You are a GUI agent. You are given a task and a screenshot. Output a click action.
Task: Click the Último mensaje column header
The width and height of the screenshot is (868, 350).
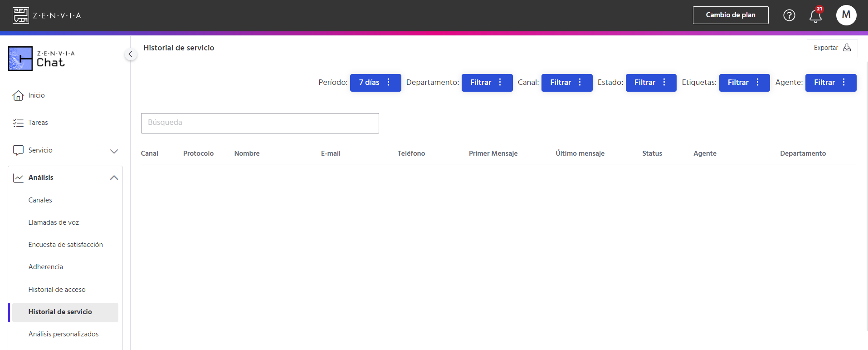580,153
